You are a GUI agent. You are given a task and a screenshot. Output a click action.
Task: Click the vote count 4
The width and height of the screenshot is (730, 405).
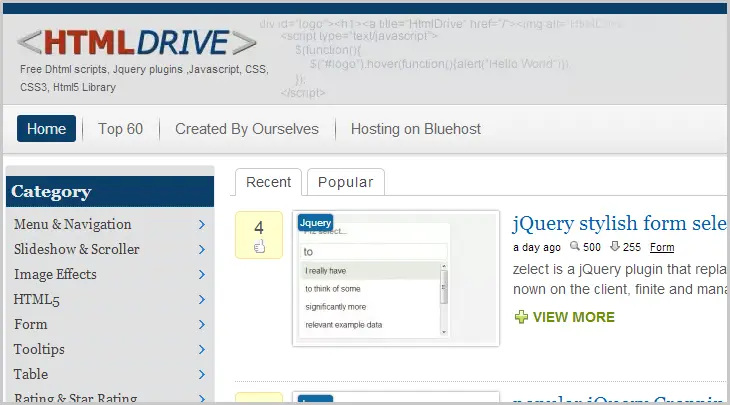(x=259, y=228)
